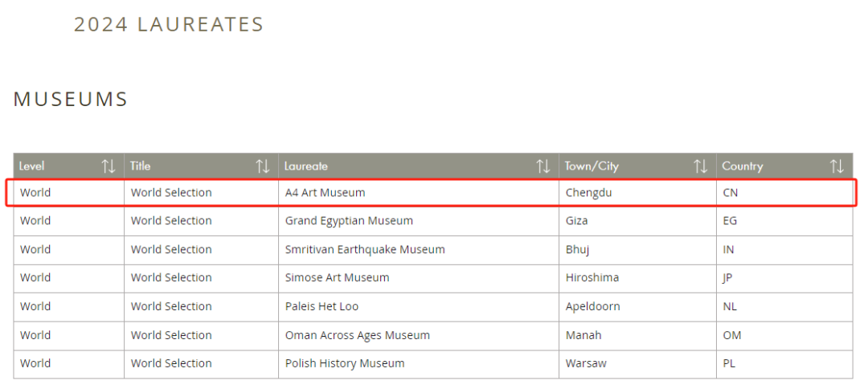Click Simose Art Museum laureate
The image size is (868, 389).
pyautogui.click(x=337, y=277)
